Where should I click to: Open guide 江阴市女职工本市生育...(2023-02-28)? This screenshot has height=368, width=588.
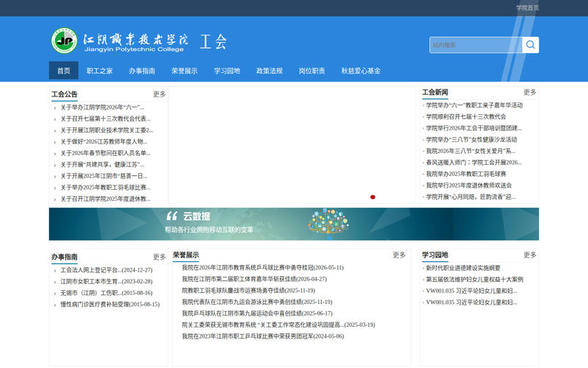point(107,282)
